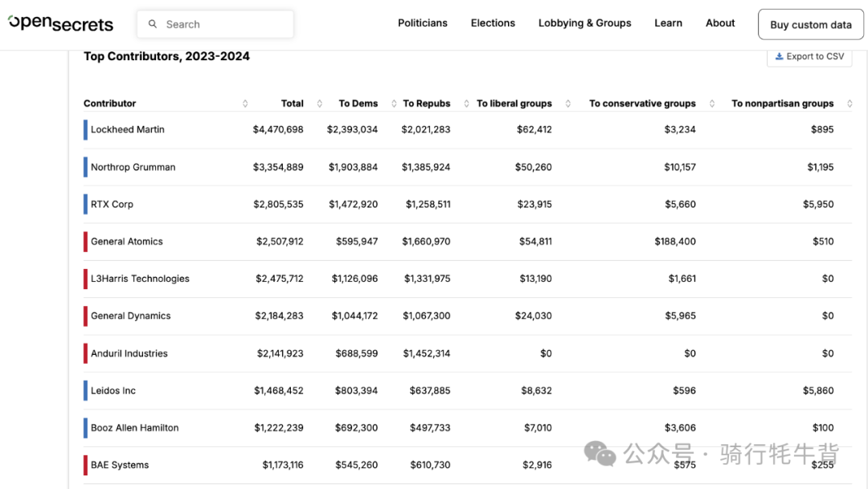868x489 pixels.
Task: Click the To liberal groups header
Action: click(514, 104)
